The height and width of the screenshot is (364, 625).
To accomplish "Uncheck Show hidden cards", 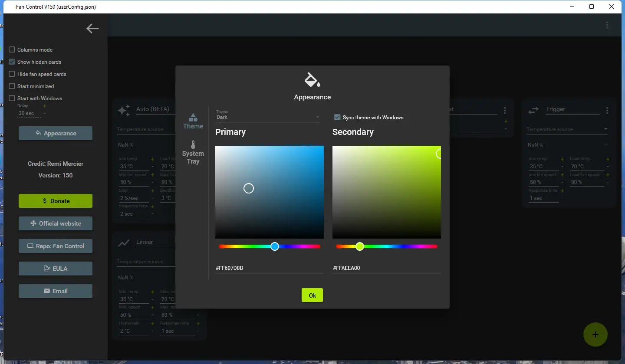I will pyautogui.click(x=12, y=62).
